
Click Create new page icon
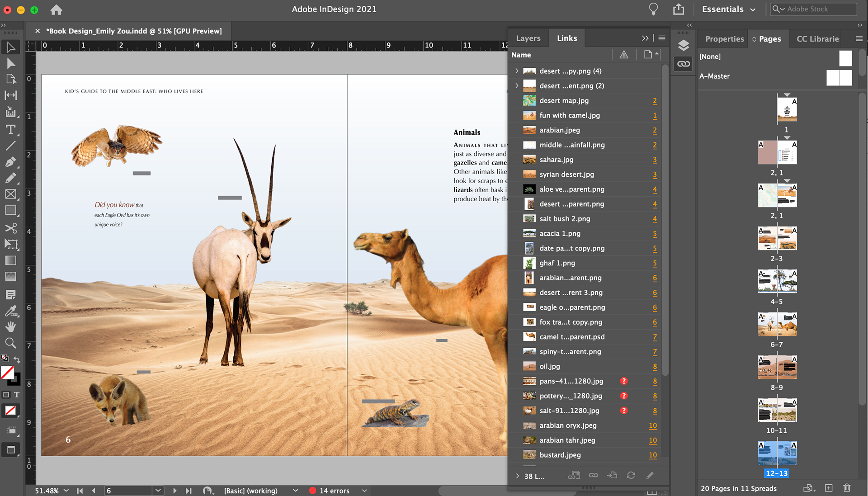point(828,488)
